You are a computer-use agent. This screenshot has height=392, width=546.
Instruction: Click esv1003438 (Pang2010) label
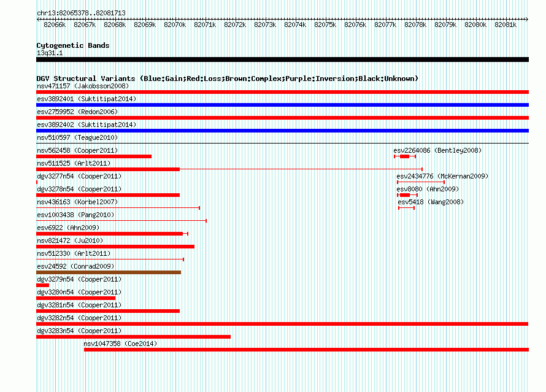[75, 215]
